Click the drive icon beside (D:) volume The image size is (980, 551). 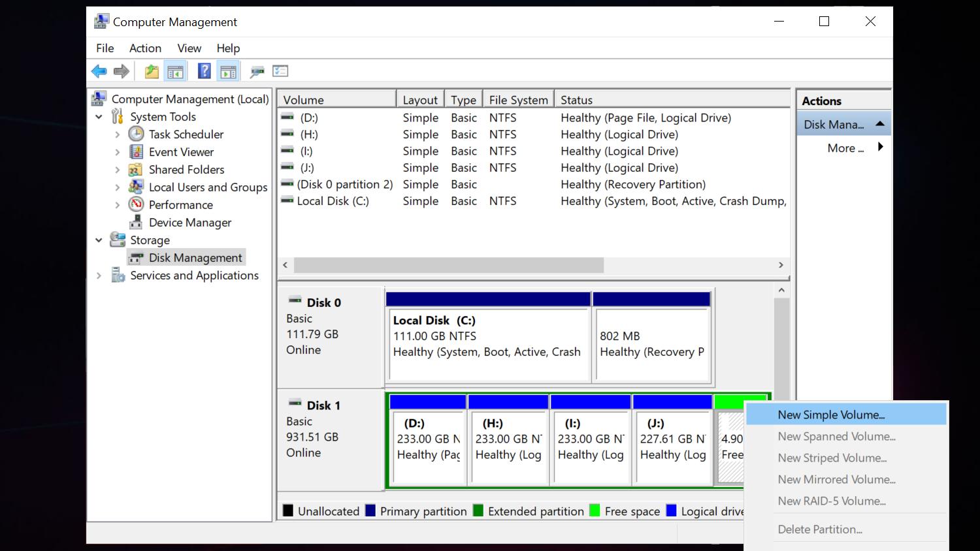[287, 118]
